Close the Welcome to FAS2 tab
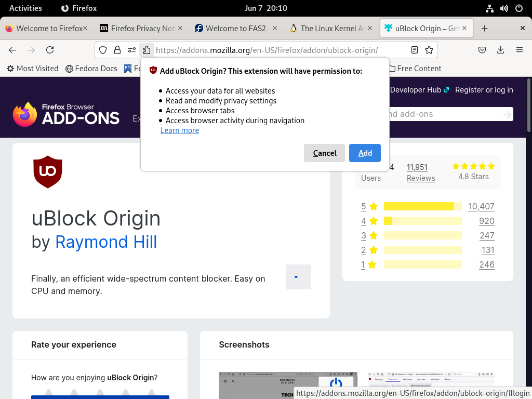This screenshot has height=399, width=532. [x=275, y=28]
